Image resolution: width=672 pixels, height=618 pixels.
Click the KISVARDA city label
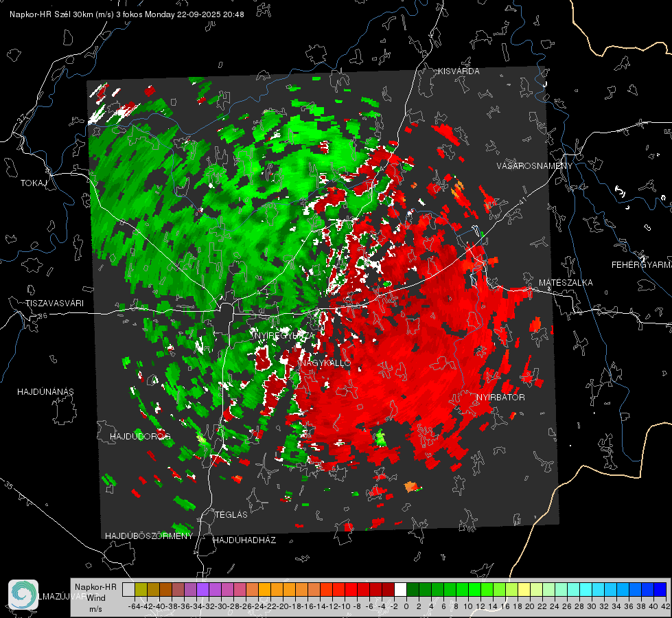pyautogui.click(x=459, y=71)
